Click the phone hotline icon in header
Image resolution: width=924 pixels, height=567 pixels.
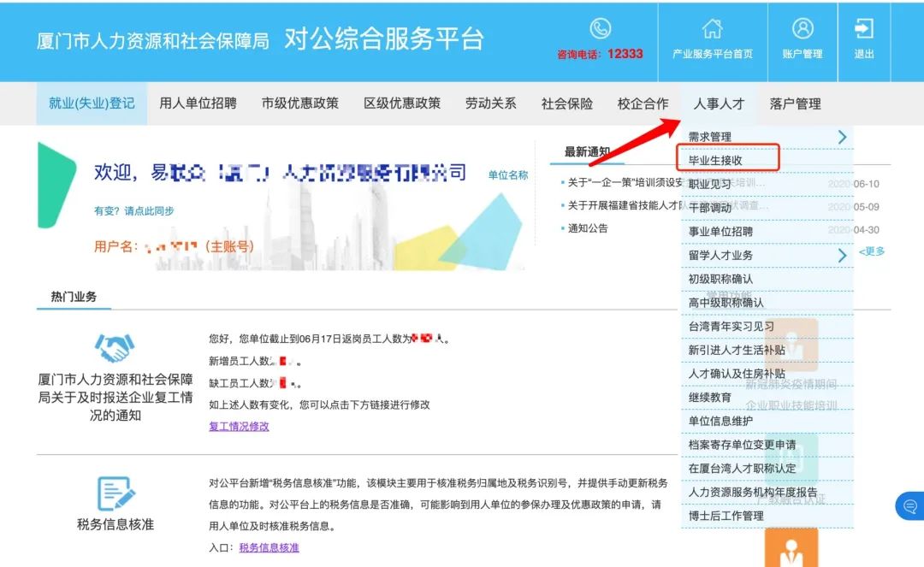[x=600, y=28]
